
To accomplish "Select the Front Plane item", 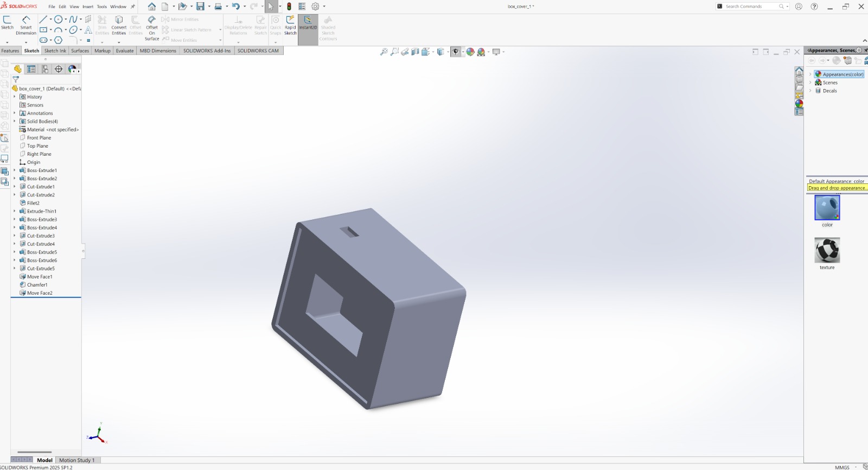I will [x=39, y=138].
